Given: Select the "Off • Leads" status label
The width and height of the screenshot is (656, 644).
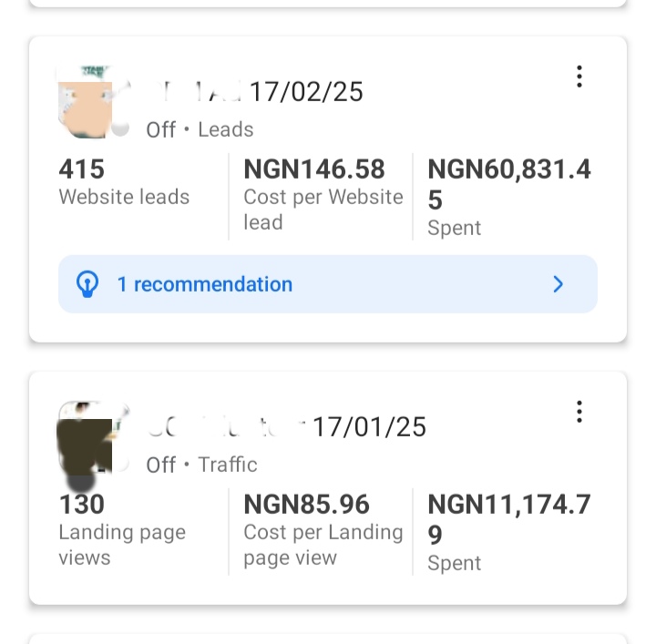Looking at the screenshot, I should [200, 129].
